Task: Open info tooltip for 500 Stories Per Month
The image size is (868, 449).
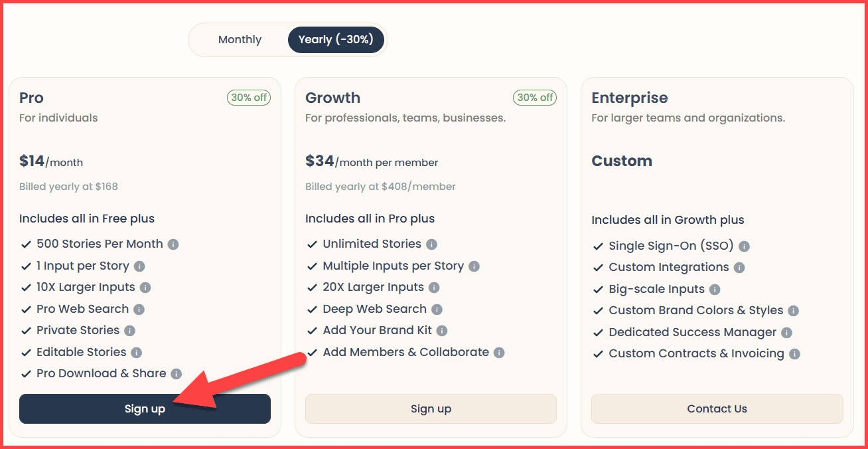Action: [174, 244]
